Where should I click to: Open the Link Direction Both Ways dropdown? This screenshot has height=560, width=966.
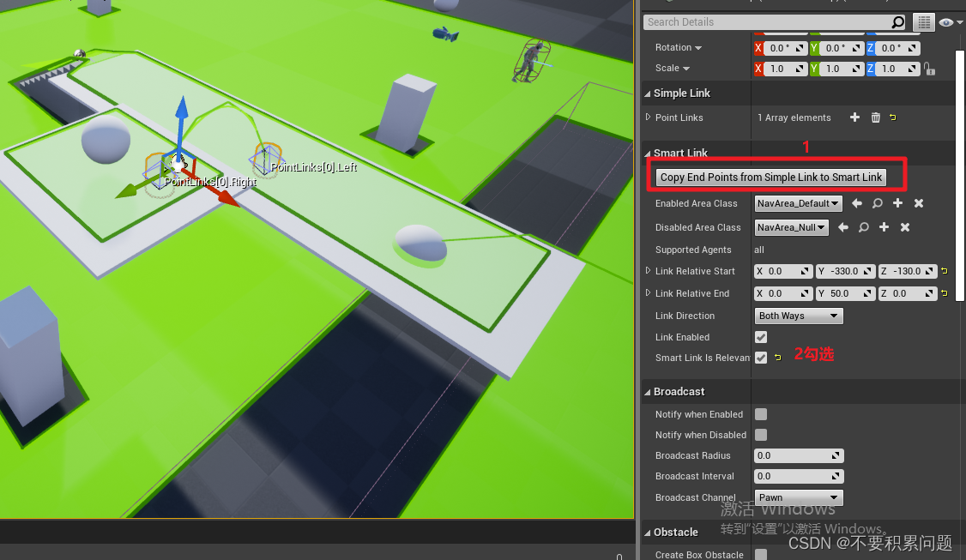[x=798, y=316]
